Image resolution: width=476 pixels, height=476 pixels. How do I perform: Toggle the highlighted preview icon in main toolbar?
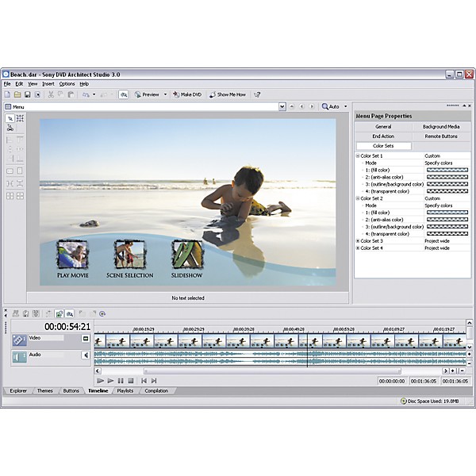coord(123,94)
